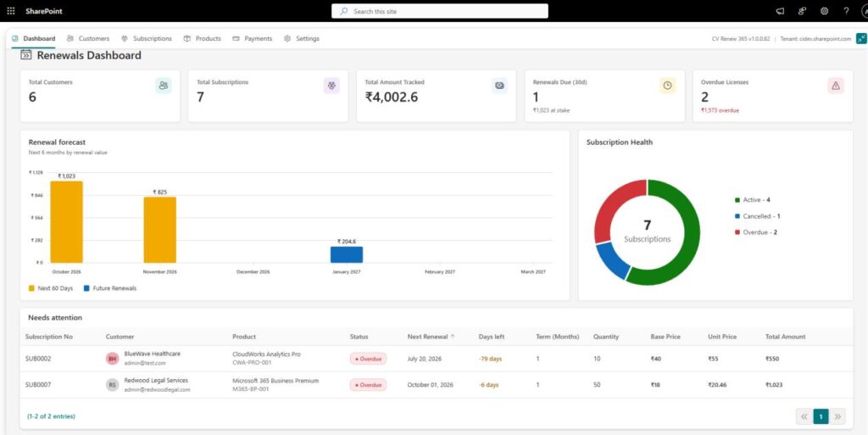Open the Payments tab
Screen dimensions: 868x435
[x=253, y=39]
